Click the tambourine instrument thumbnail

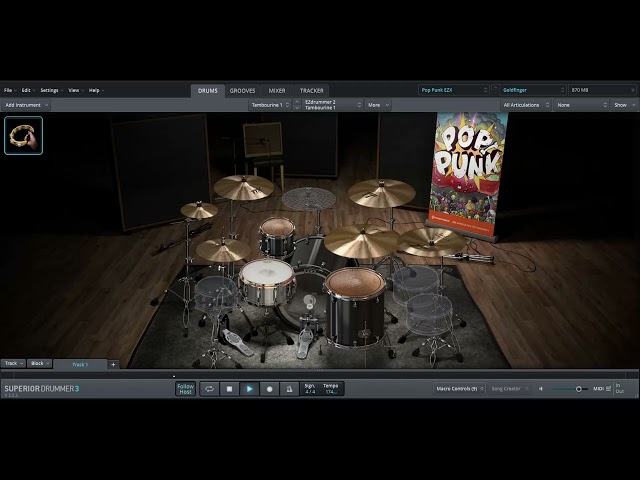tap(23, 136)
